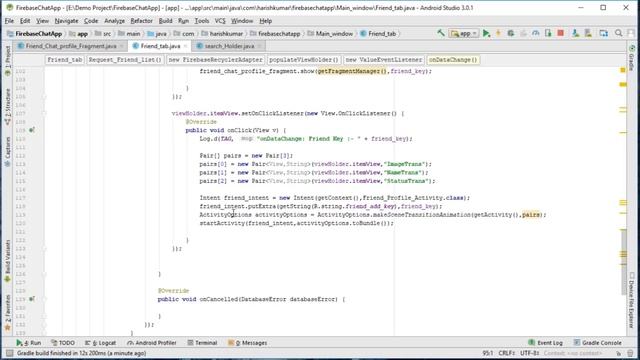Click the read-only lock icon in status bar
Image resolution: width=640 pixels, height=360 pixels.
pos(619,353)
